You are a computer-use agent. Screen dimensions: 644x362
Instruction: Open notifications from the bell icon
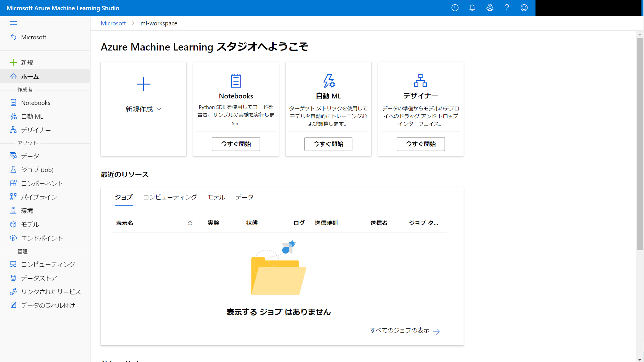472,8
